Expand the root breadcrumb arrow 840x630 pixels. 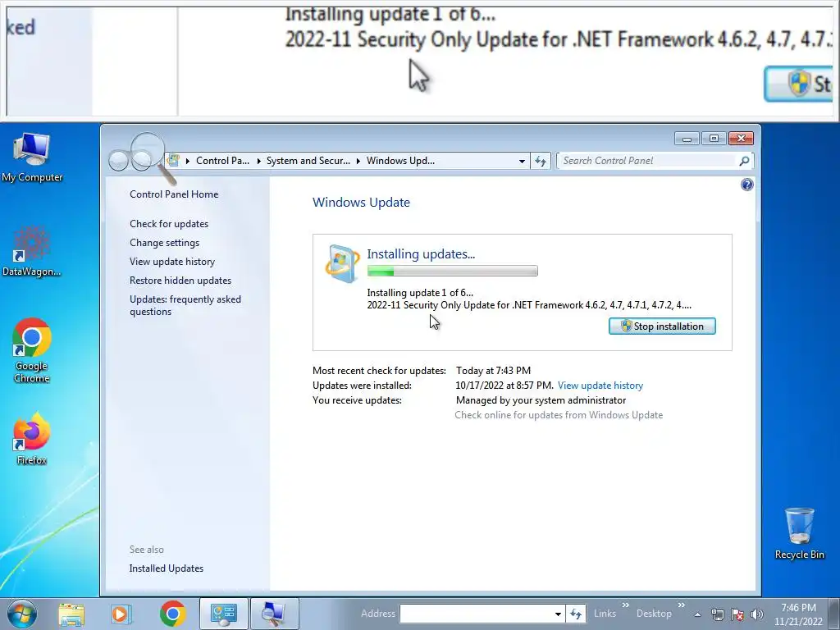coord(188,161)
